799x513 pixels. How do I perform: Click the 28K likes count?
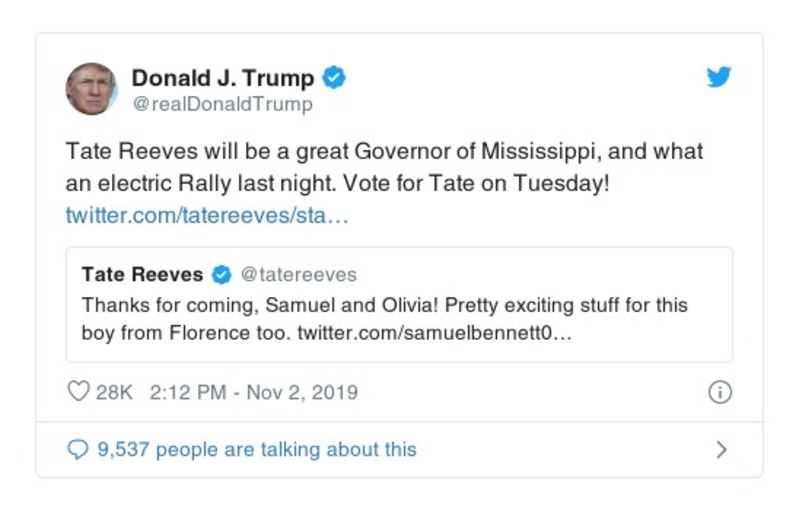[114, 392]
